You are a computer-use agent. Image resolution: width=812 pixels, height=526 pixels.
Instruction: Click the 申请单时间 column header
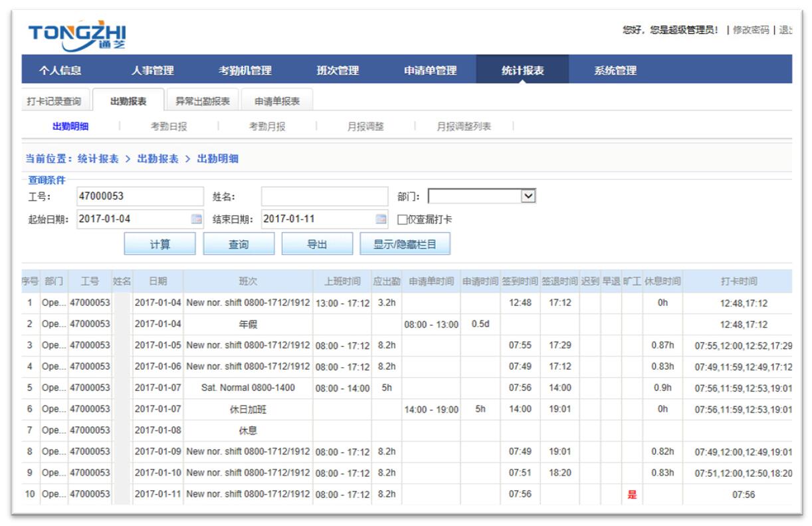click(431, 281)
